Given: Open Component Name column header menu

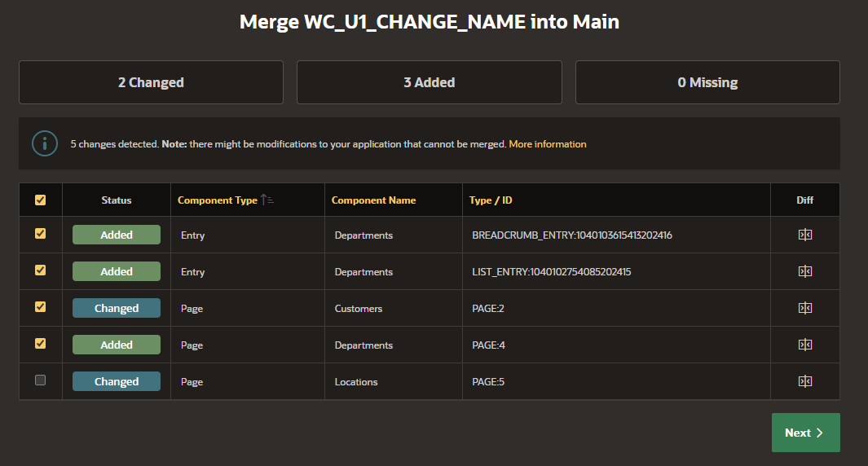Looking at the screenshot, I should coord(373,200).
